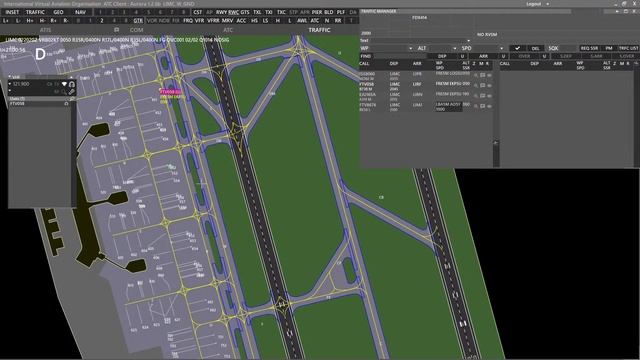Click the ARR filter button

pos(484,56)
